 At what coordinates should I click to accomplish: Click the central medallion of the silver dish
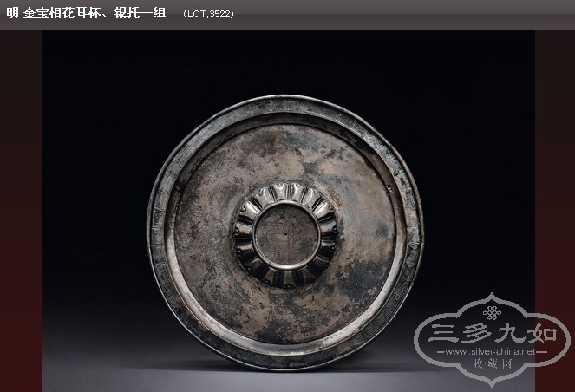(x=285, y=233)
